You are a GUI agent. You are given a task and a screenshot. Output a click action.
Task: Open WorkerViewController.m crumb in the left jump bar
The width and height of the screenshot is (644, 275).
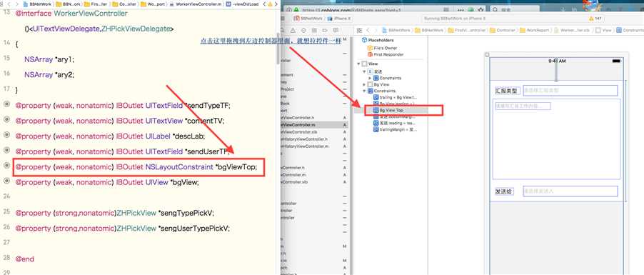click(x=196, y=4)
